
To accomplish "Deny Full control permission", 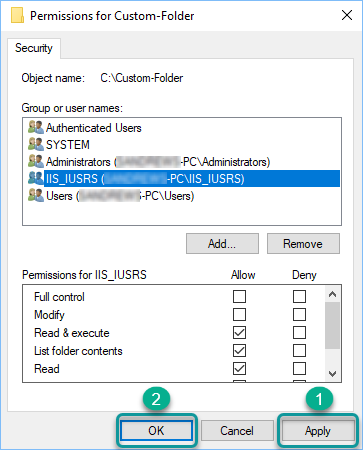I will coord(299,296).
